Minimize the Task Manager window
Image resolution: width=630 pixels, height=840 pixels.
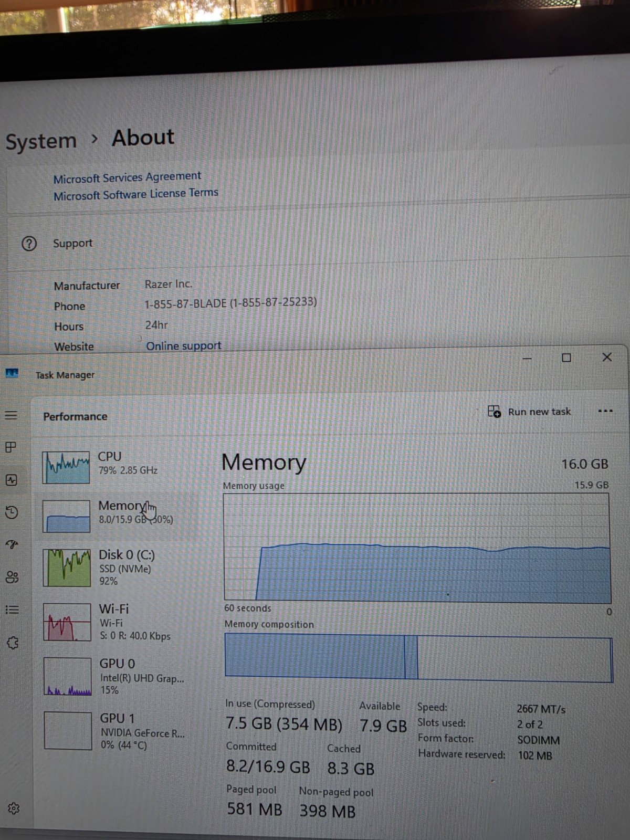[x=528, y=358]
